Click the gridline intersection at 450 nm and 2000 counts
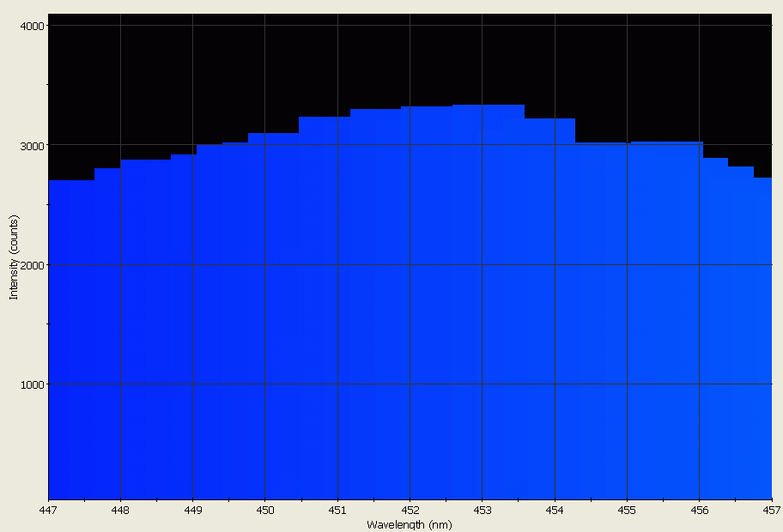 tap(265, 265)
